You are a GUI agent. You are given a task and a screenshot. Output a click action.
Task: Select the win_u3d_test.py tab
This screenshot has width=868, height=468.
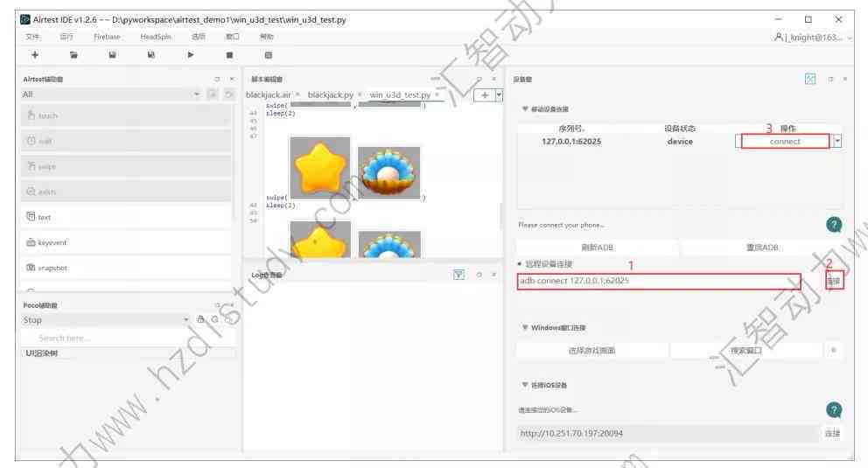pyautogui.click(x=400, y=94)
